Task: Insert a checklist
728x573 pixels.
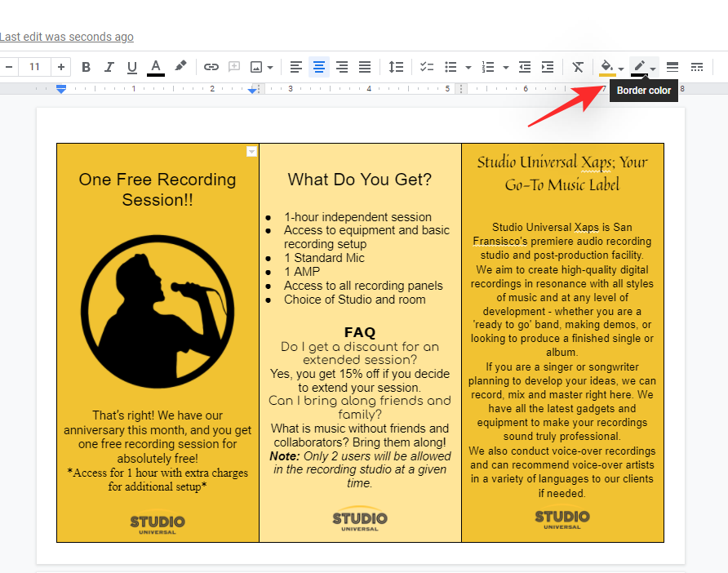Action: tap(427, 67)
